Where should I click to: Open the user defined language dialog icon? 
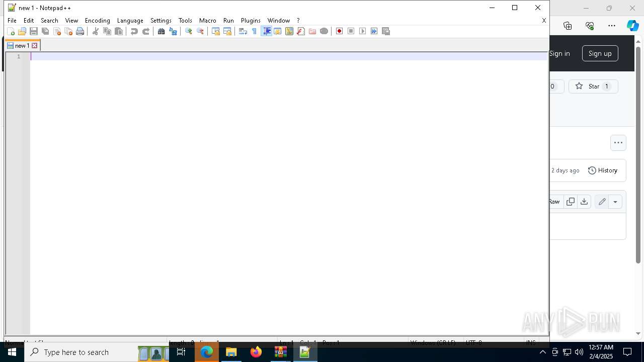coord(278,31)
